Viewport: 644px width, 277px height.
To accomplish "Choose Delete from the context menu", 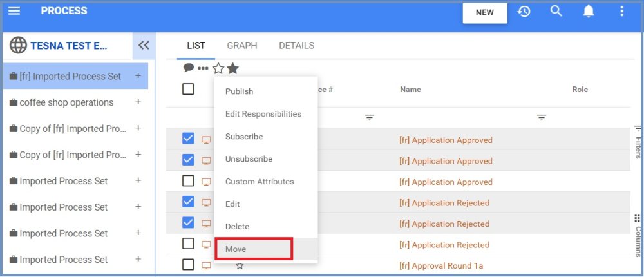I will click(x=237, y=226).
